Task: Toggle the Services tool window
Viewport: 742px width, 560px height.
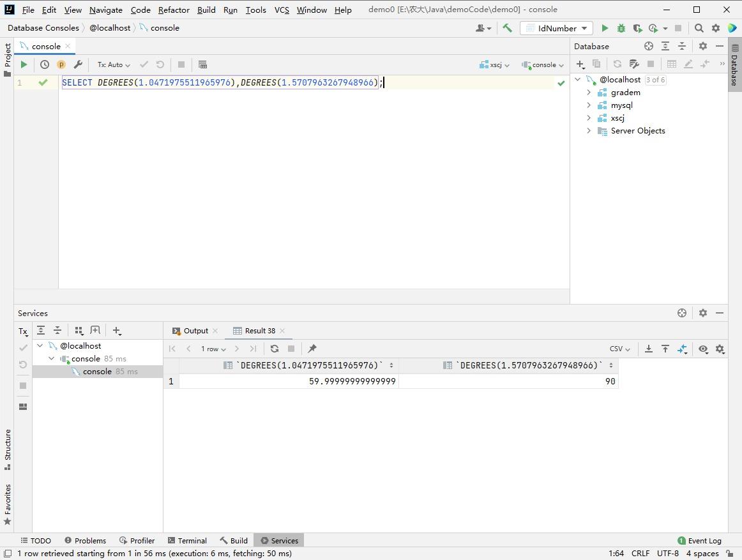Action: pos(279,540)
